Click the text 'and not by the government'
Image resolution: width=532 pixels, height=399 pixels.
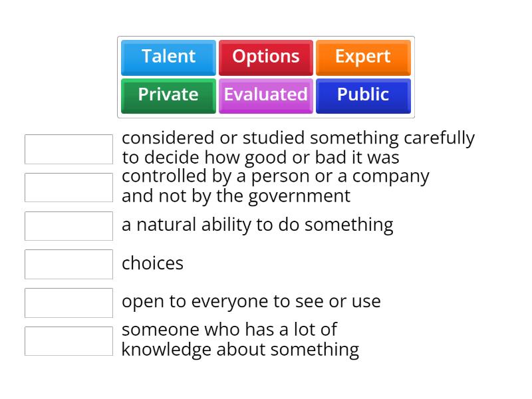click(x=236, y=196)
